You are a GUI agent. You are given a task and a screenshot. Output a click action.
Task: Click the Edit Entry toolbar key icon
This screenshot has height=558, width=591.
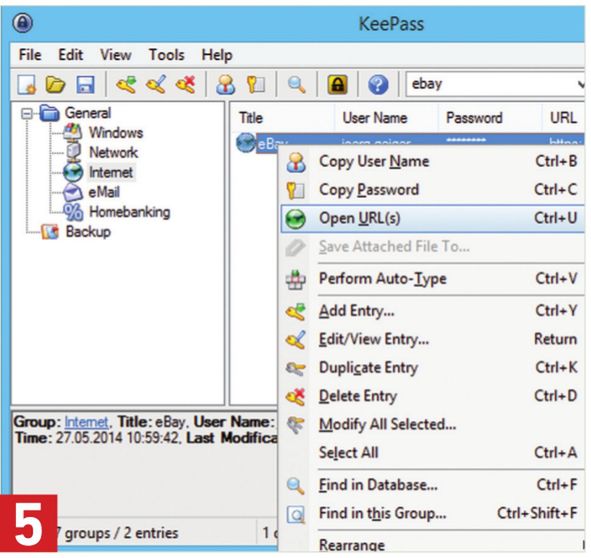click(x=156, y=84)
